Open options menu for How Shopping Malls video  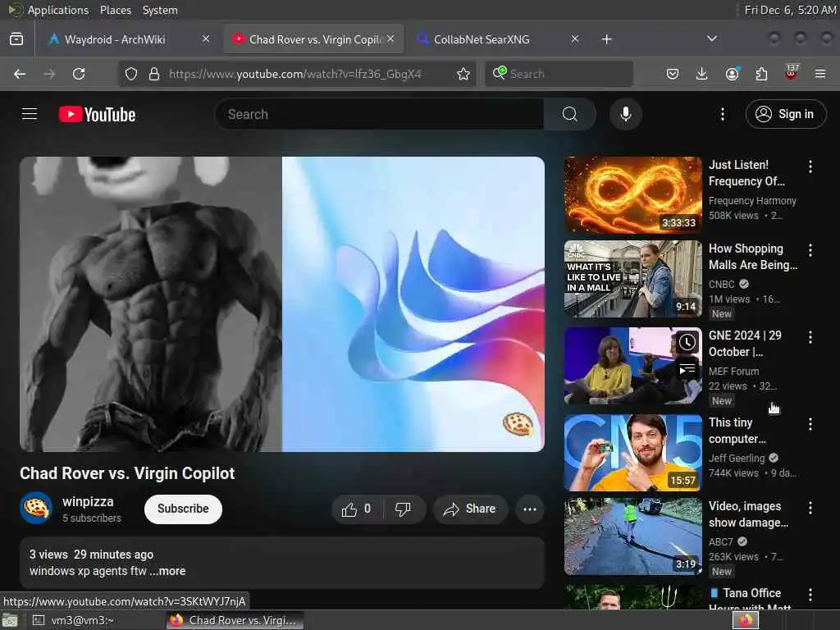pos(810,249)
